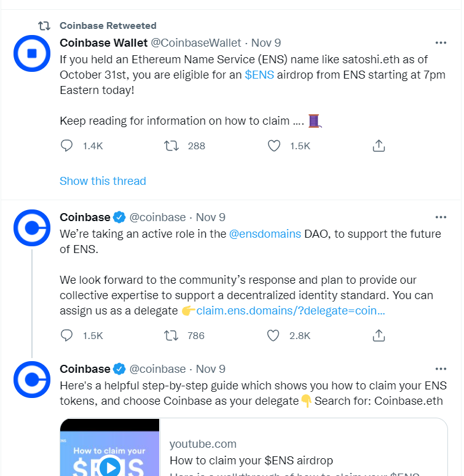Share the Coinbase Wallet tweet
Image resolution: width=464 pixels, height=476 pixels.
pos(379,146)
